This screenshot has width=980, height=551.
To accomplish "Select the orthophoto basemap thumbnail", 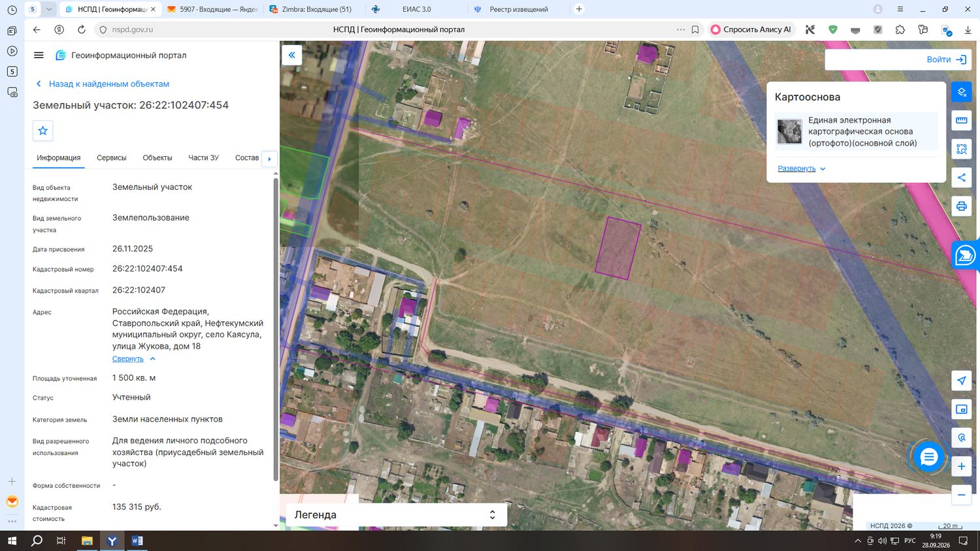I will coord(790,132).
